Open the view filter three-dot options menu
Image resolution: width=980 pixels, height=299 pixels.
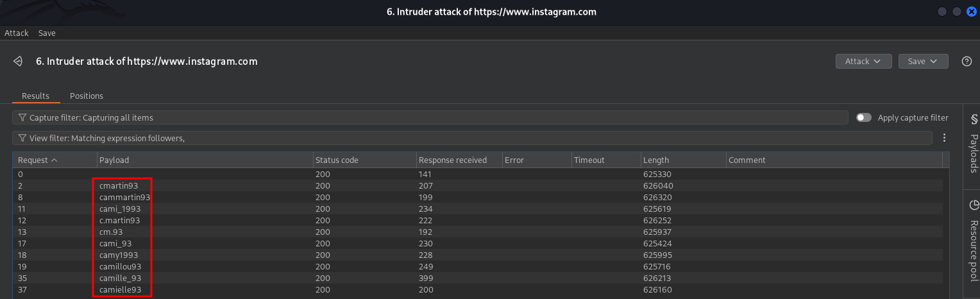944,138
